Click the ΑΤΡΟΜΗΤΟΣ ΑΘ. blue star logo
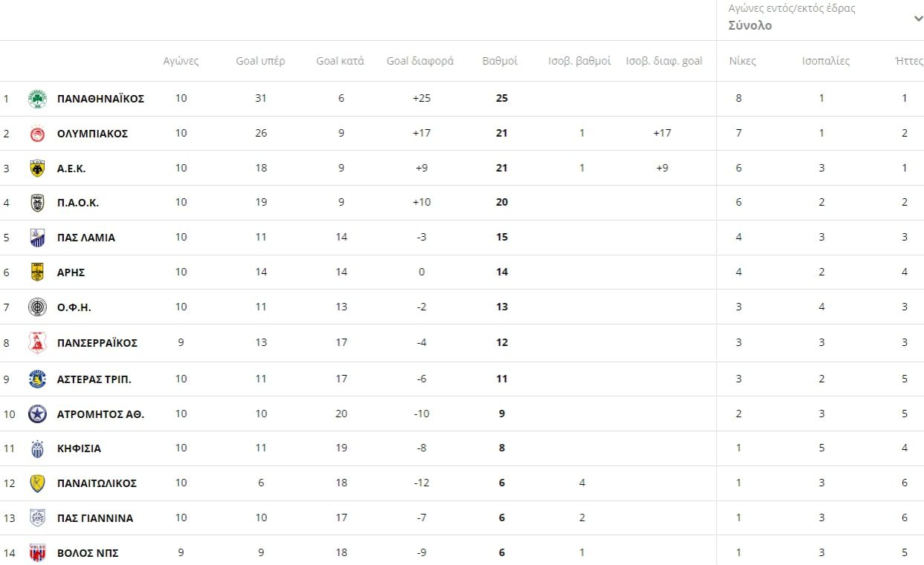This screenshot has height=565, width=924. [37, 414]
